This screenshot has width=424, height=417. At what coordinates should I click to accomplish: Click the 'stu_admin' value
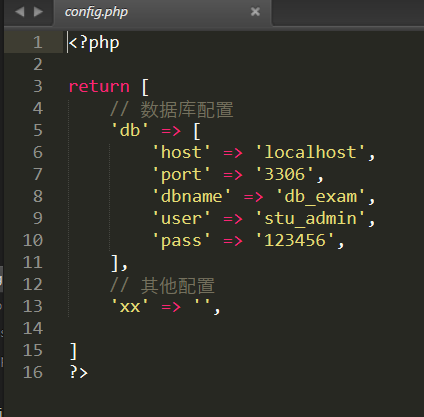[310, 219]
